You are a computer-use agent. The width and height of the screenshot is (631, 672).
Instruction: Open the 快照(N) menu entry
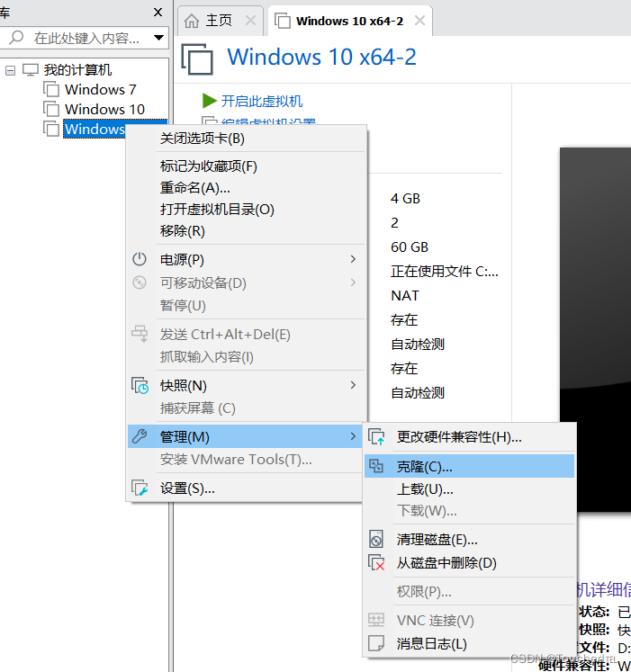click(247, 385)
